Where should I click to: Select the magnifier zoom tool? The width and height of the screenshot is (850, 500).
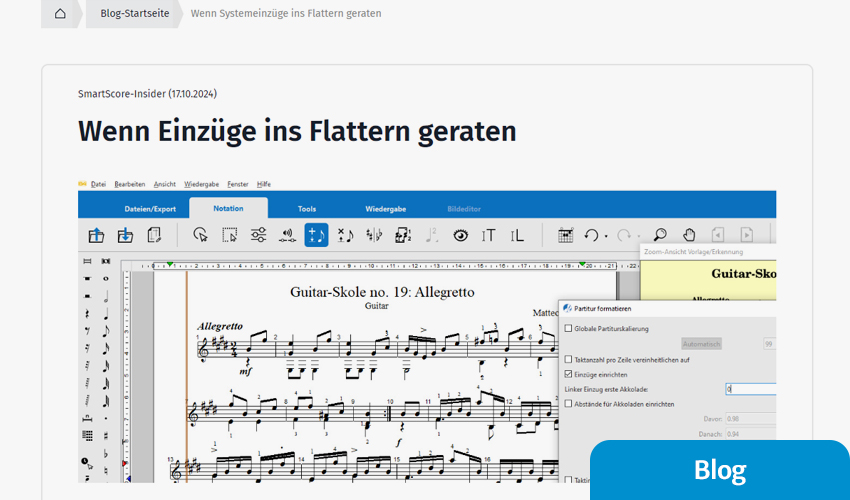pos(660,236)
